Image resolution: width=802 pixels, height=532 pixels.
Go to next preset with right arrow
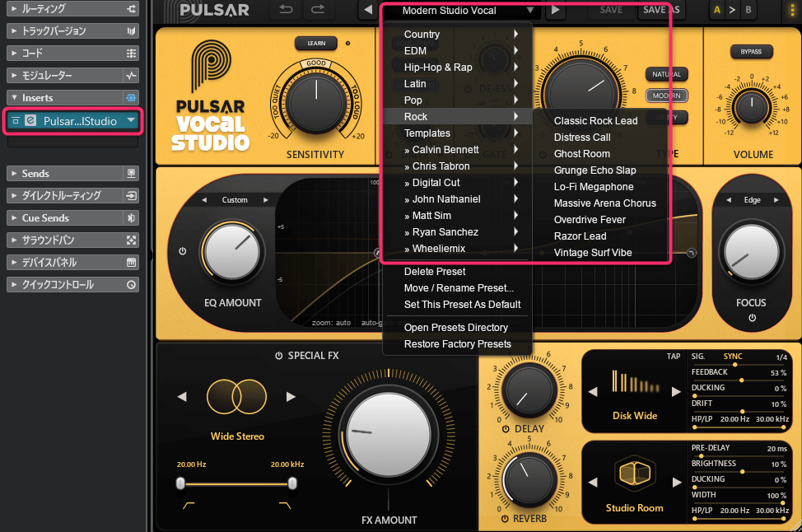[555, 10]
